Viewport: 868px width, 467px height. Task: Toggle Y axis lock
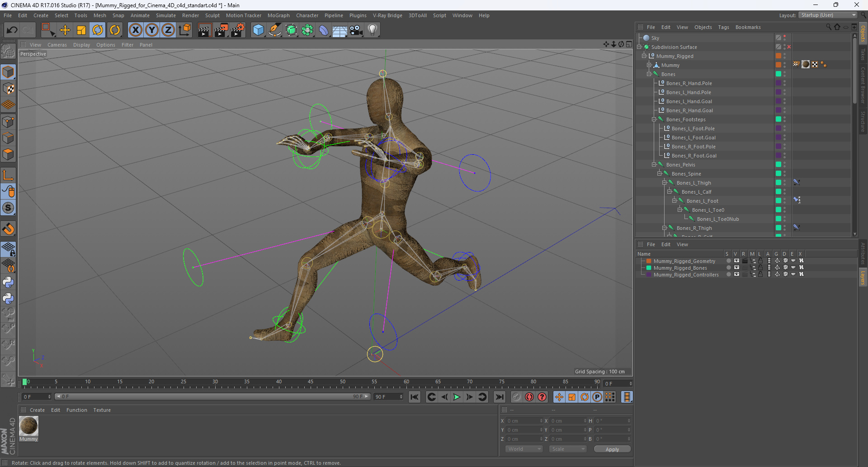pos(152,30)
